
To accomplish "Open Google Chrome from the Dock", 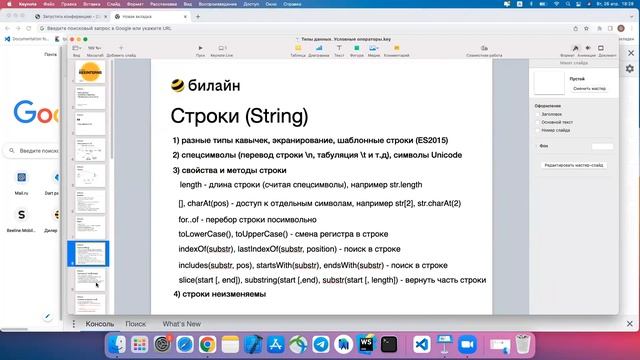I will click(207, 344).
